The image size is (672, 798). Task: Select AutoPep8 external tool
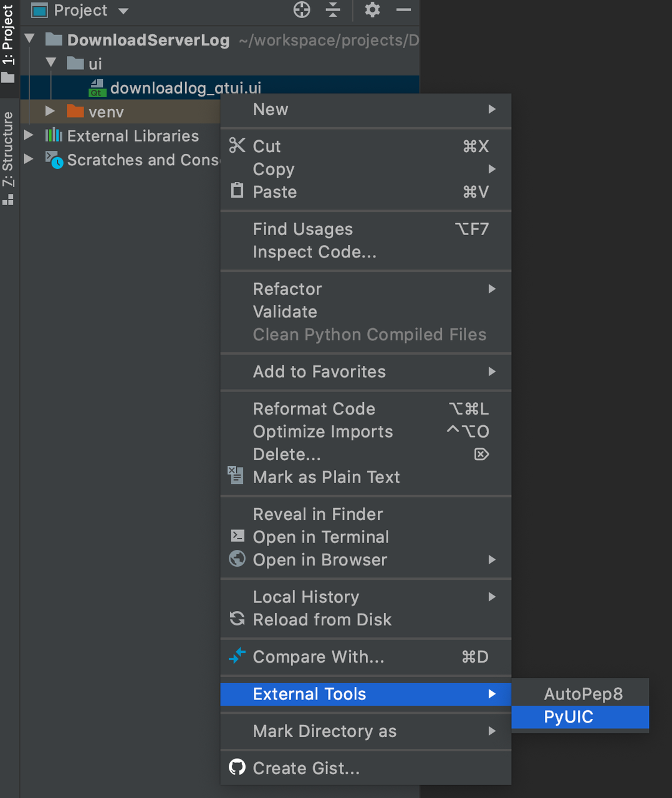[580, 694]
